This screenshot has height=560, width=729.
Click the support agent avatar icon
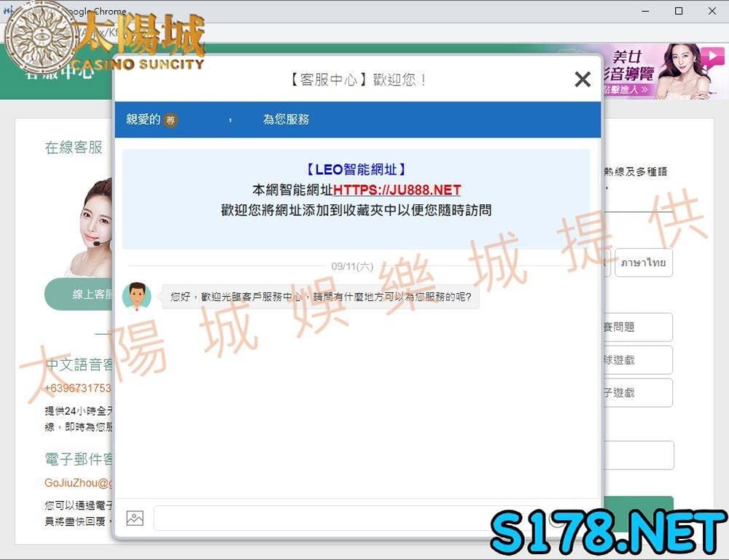pyautogui.click(x=137, y=296)
